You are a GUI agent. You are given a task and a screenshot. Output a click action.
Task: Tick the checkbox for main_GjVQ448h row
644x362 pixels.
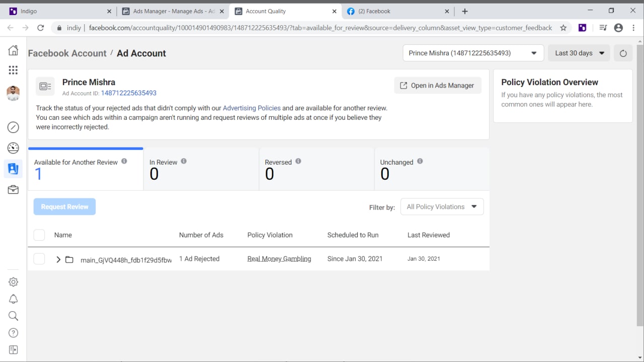39,259
